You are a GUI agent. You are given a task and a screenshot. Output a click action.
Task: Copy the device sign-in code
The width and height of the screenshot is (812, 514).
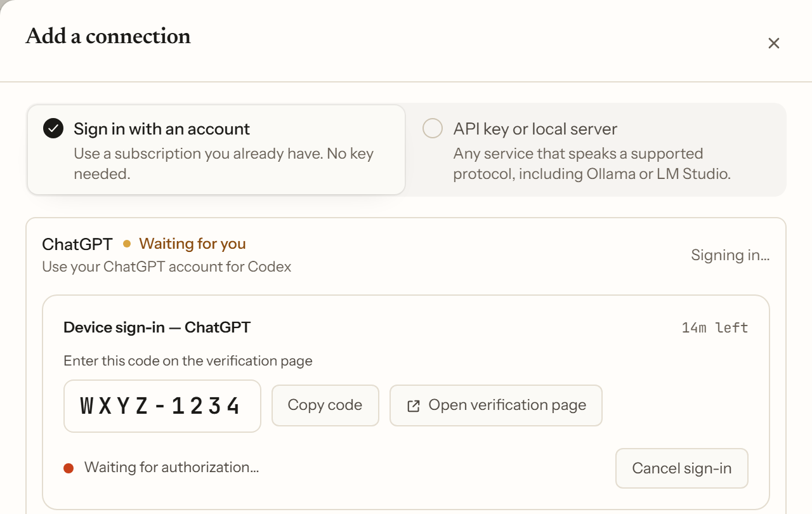click(x=325, y=405)
